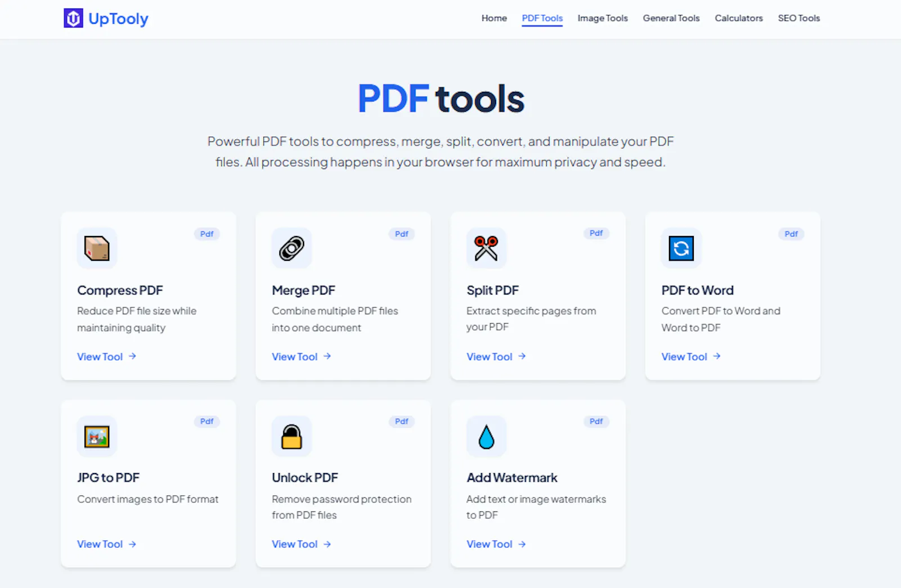The height and width of the screenshot is (588, 901).
Task: Click the Pdf tag on Split PDF card
Action: pyautogui.click(x=596, y=233)
